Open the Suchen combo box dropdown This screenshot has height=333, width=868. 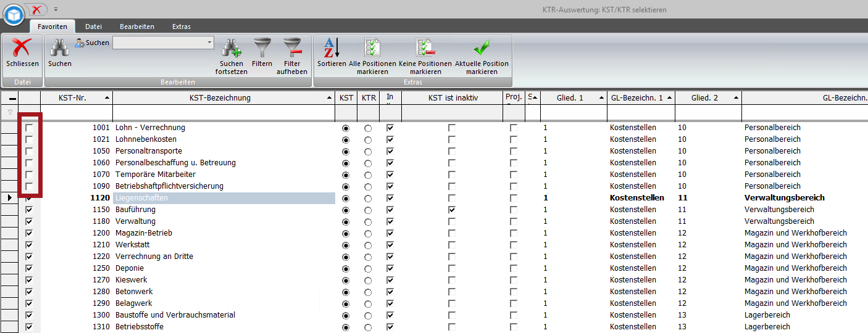coord(210,43)
